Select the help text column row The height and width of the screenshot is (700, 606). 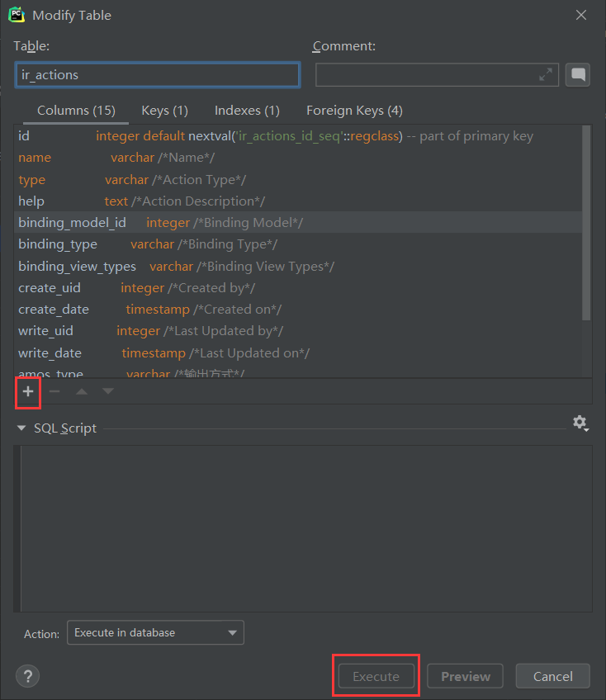pyautogui.click(x=298, y=201)
